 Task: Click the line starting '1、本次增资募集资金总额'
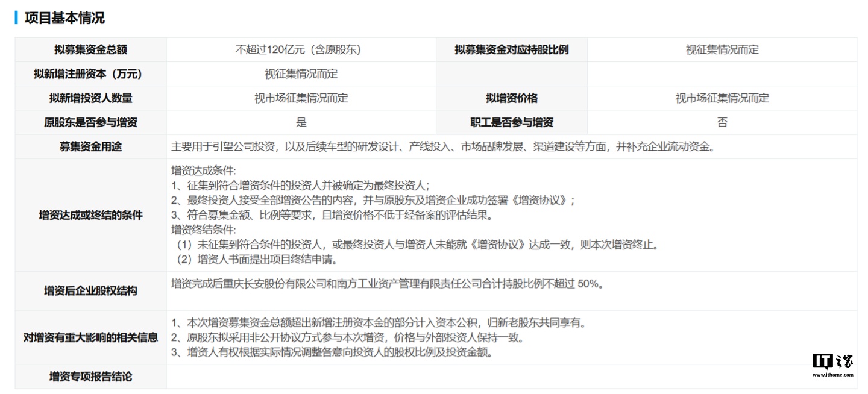379,323
